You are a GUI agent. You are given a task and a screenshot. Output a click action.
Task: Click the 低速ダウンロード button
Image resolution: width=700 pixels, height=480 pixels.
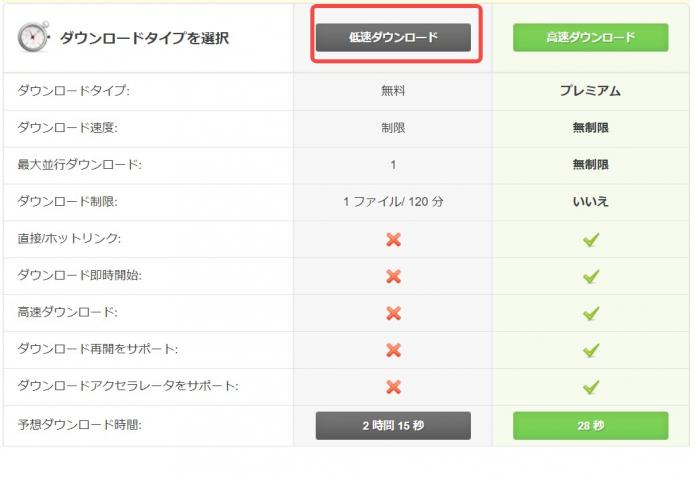(x=393, y=37)
